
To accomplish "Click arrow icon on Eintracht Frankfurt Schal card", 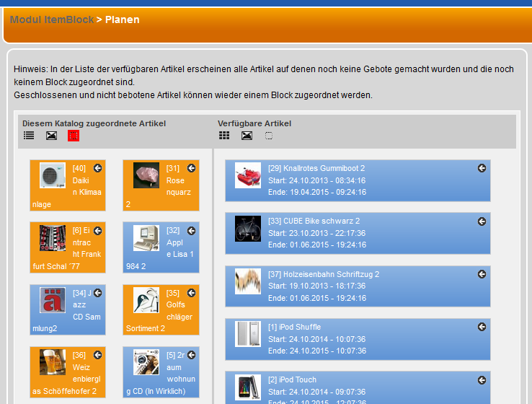I will point(98,231).
